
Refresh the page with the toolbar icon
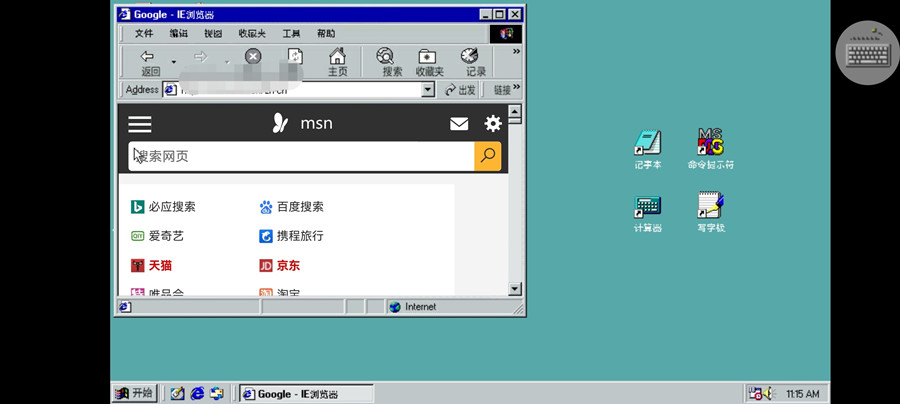pos(295,56)
